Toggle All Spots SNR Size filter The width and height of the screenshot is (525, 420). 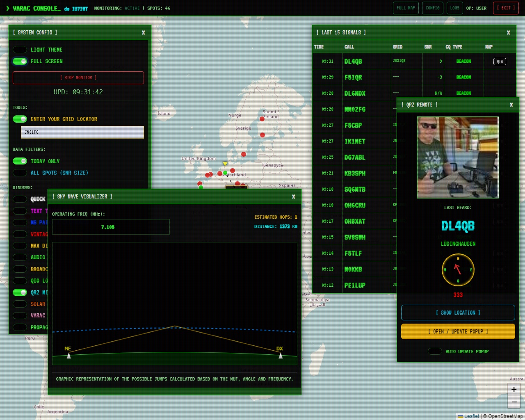(x=20, y=173)
